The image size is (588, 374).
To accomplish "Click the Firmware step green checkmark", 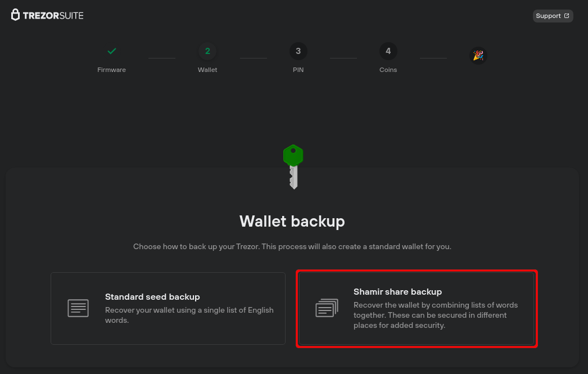I will (111, 51).
